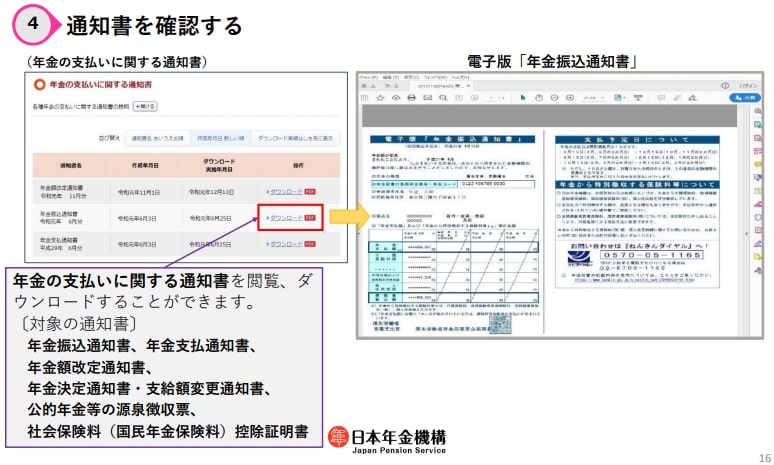Select the hand pan tool in PDF toolbar
Viewport: 774px width, 465px height.
tap(539, 98)
